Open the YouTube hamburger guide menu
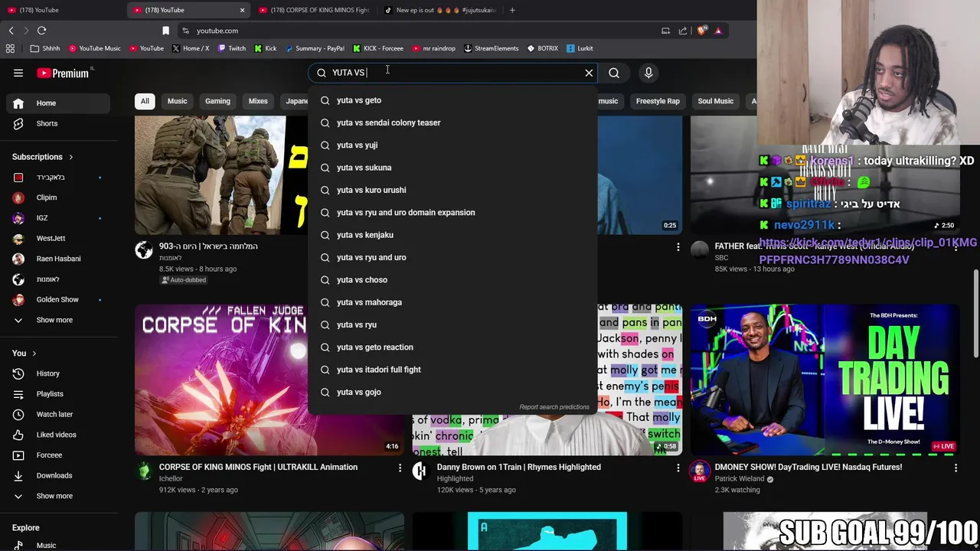This screenshot has height=551, width=980. click(x=18, y=73)
